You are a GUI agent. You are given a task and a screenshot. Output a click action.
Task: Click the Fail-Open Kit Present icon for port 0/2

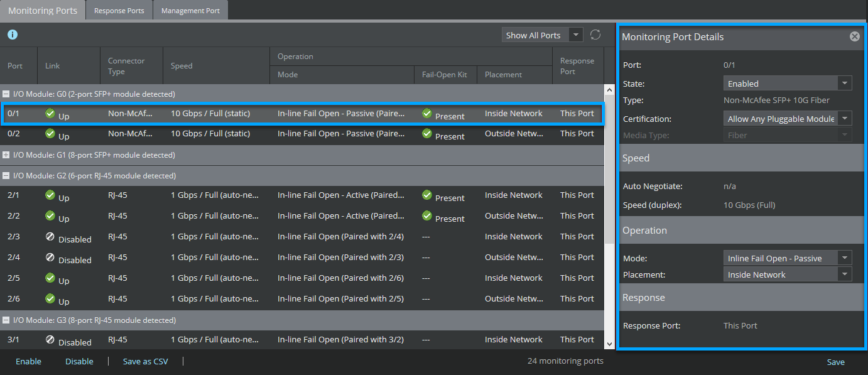click(427, 134)
